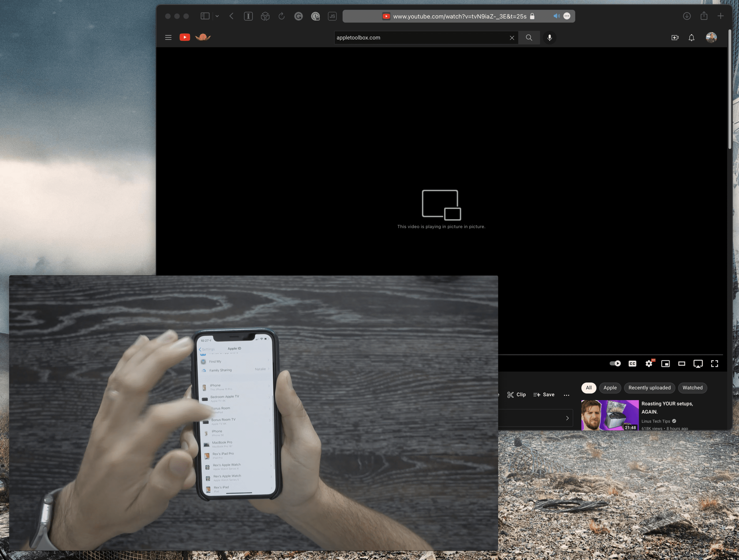Open the YouTube hamburger guide menu
The height and width of the screenshot is (560, 739).
(x=168, y=38)
